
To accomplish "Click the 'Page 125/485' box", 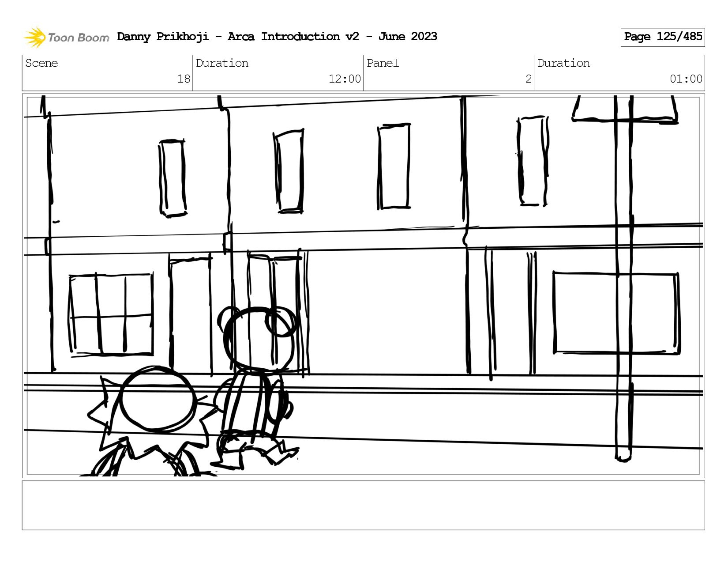I will pos(663,37).
